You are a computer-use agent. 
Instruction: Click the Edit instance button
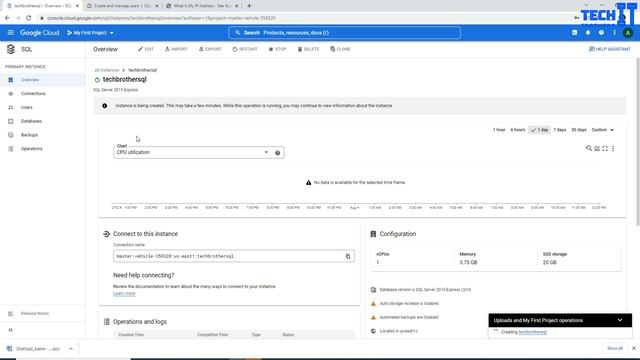click(146, 49)
